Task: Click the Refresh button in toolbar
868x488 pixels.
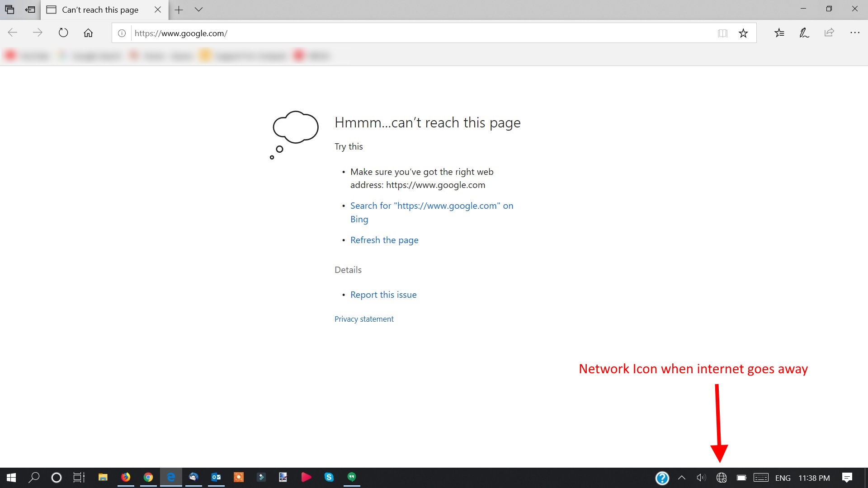Action: (63, 33)
